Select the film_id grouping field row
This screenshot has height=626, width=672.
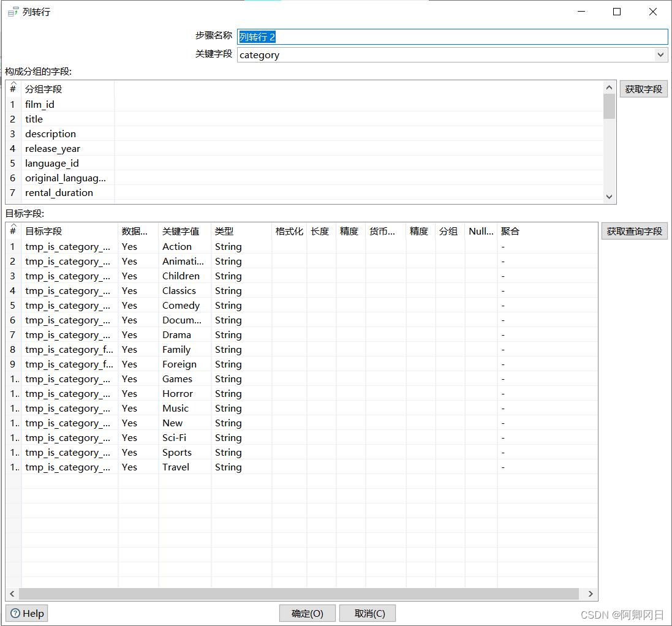coord(40,104)
